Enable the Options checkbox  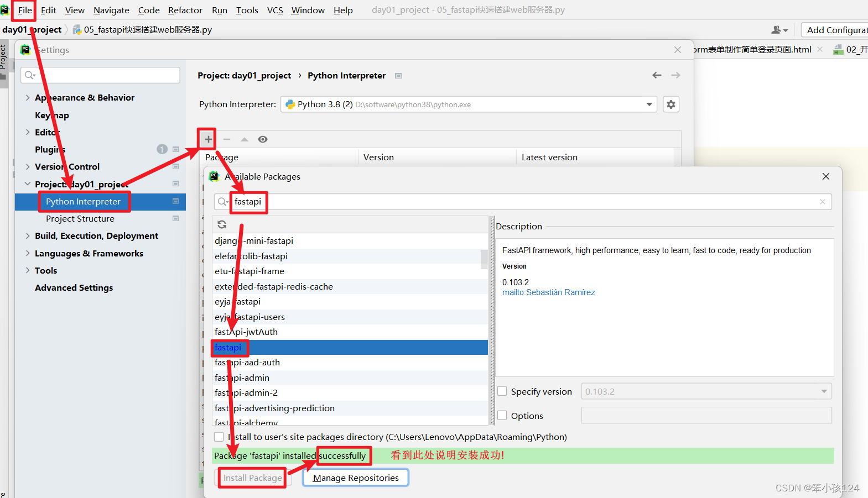(502, 416)
